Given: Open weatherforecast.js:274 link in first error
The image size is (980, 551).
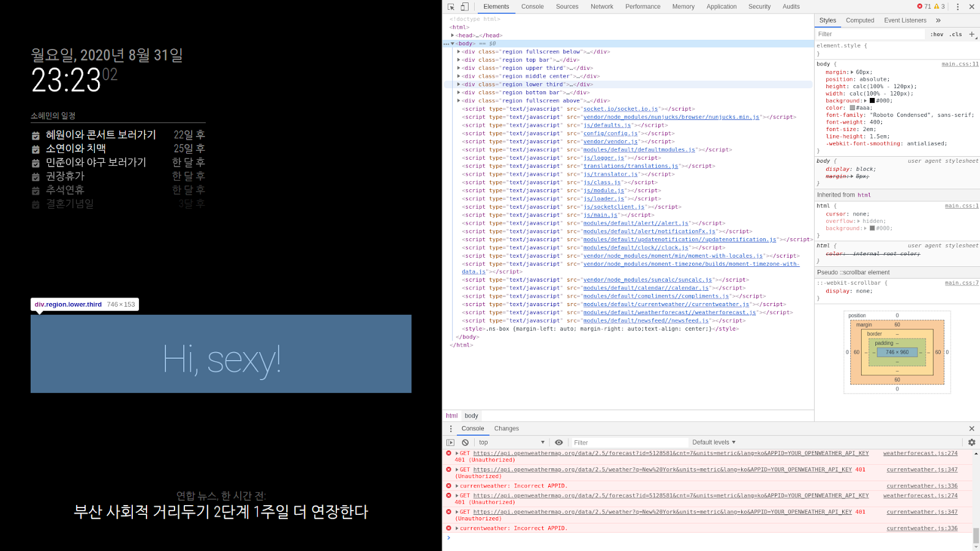Looking at the screenshot, I should pos(920,454).
